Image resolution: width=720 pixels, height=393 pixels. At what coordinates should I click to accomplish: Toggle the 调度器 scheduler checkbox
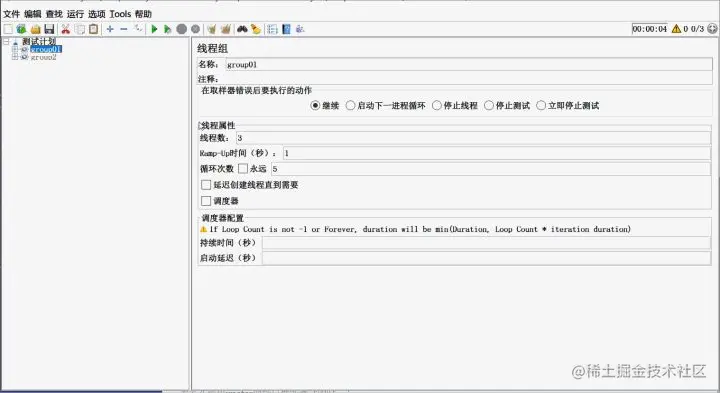coord(206,201)
